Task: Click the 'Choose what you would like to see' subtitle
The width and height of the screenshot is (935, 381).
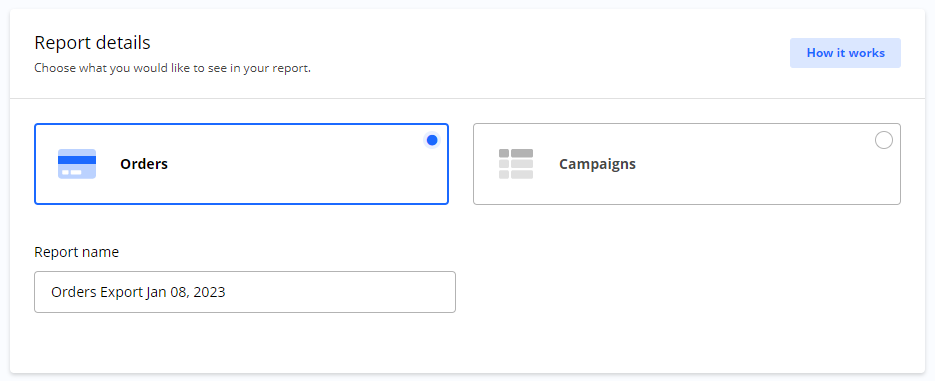Action: click(x=172, y=68)
